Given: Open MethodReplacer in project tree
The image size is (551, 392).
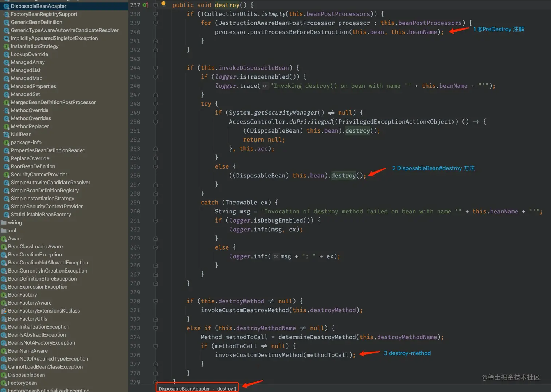Looking at the screenshot, I should (x=30, y=126).
